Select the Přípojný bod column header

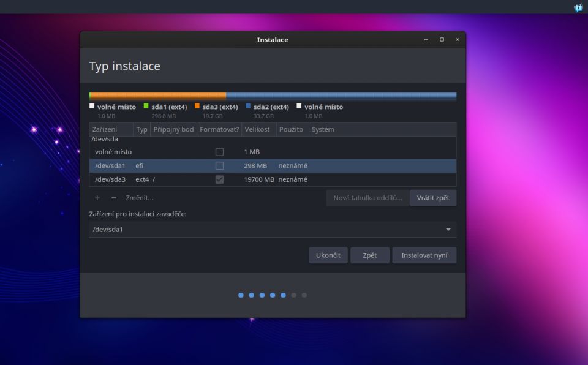[x=173, y=129]
